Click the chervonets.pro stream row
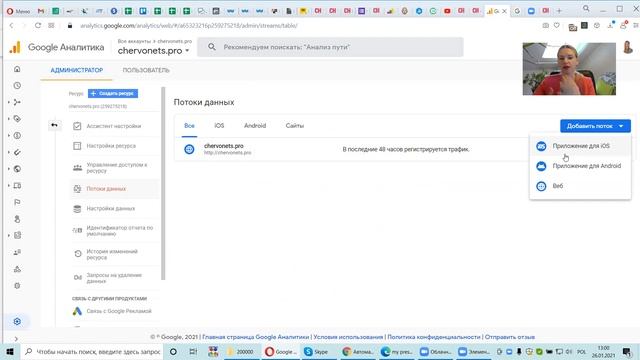This screenshot has width=640, height=360. coord(351,149)
